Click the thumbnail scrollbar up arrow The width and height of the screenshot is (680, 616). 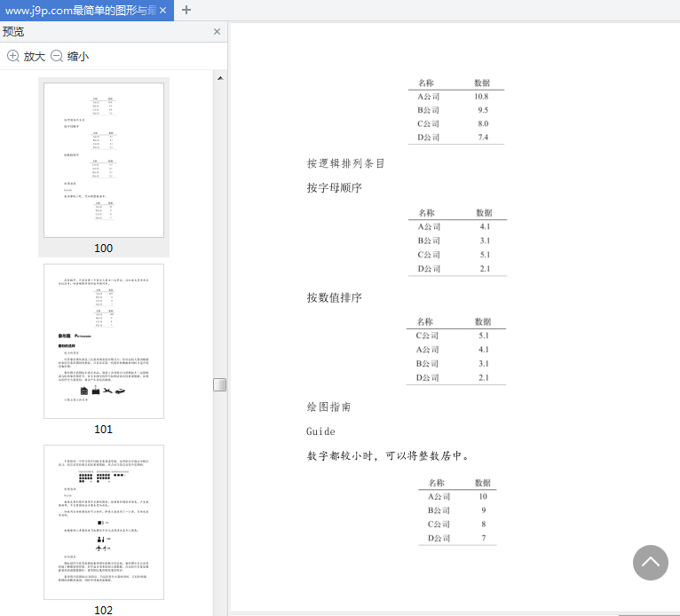[220, 78]
